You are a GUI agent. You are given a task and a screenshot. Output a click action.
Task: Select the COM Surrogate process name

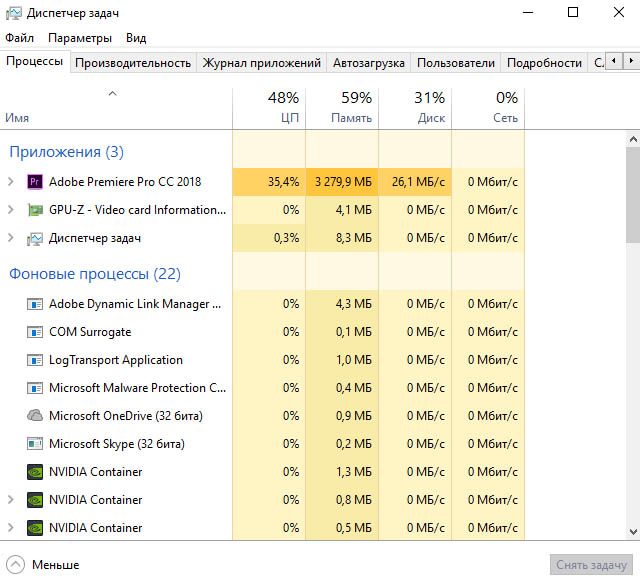click(90, 332)
